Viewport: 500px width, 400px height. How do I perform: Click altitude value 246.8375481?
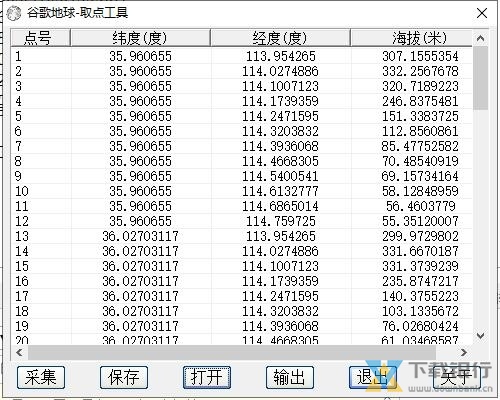point(420,101)
